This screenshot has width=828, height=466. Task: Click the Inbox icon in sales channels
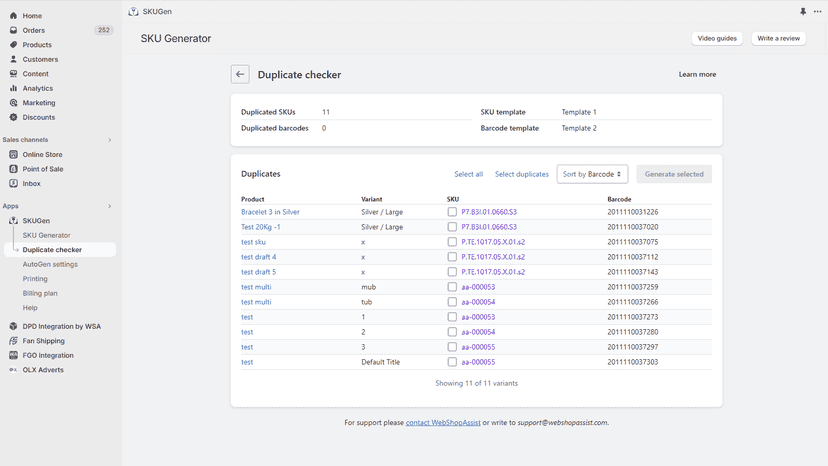13,183
